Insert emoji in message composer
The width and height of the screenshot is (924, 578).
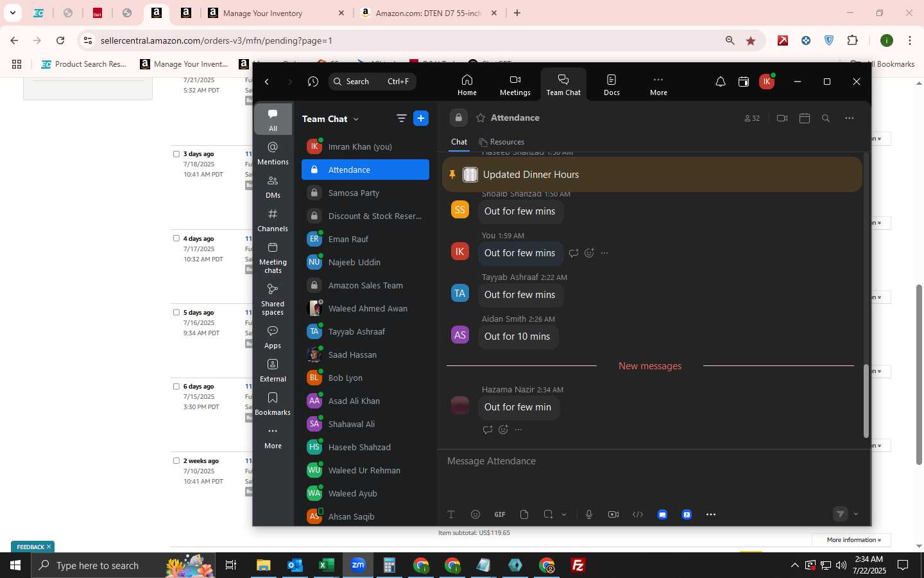tap(475, 514)
